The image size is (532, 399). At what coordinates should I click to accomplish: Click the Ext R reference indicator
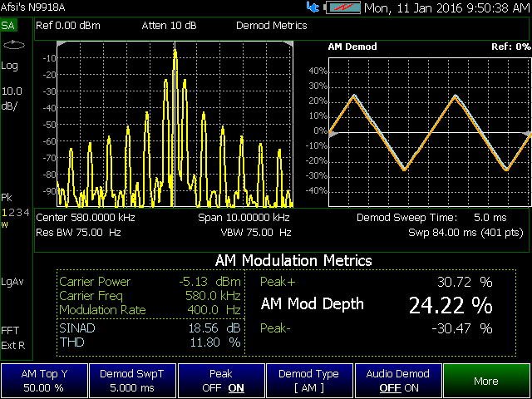point(13,346)
